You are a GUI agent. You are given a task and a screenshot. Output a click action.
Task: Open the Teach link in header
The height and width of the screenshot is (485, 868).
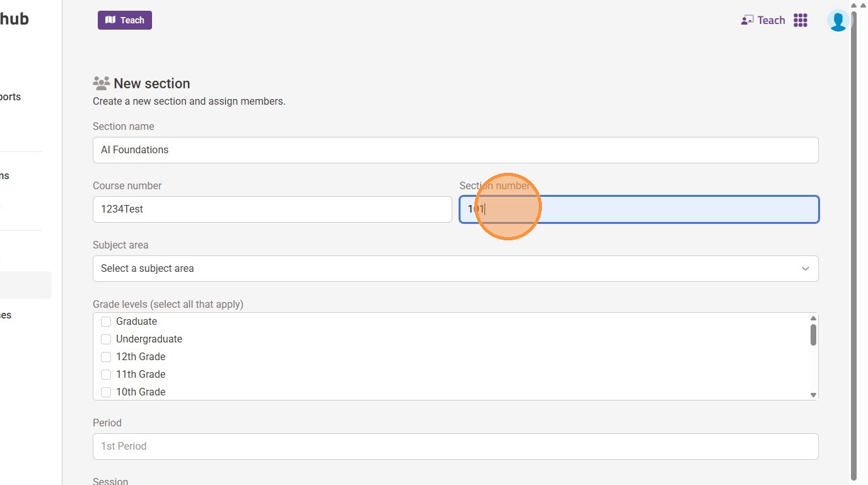tap(771, 20)
